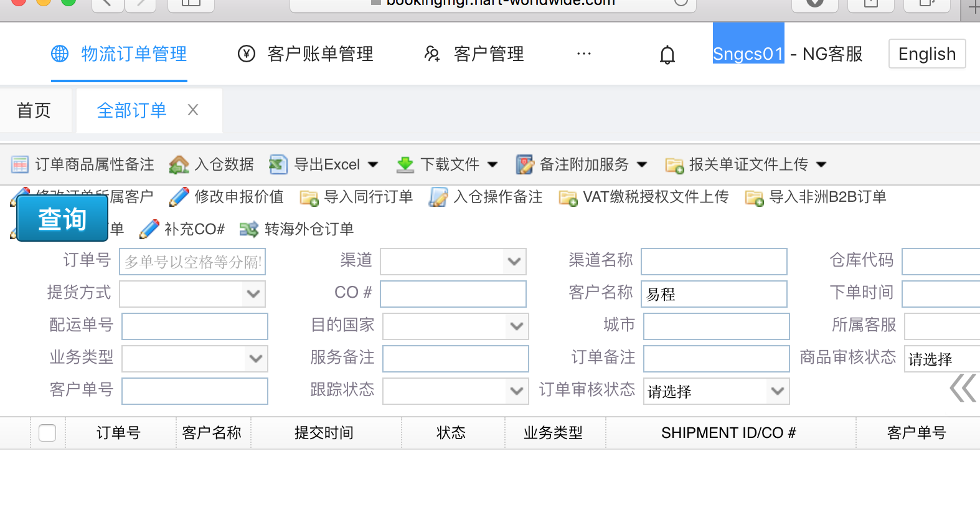980x522 pixels.
Task: Open the 客户账单管理 menu
Action: 306,54
